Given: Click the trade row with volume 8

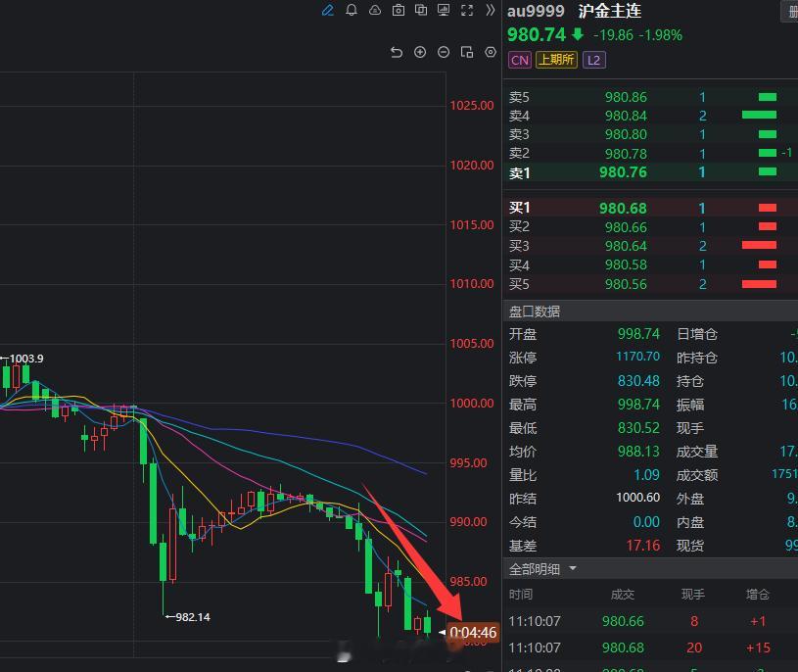Looking at the screenshot, I should point(650,621).
